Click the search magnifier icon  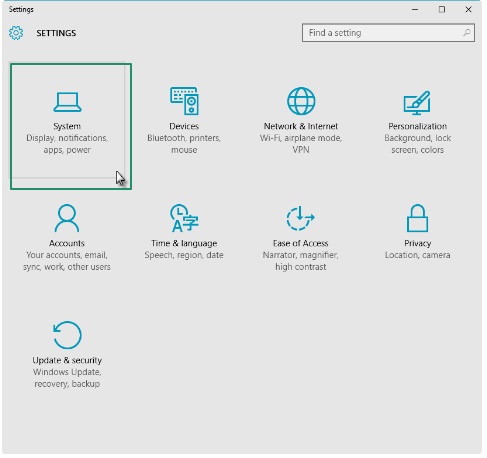(467, 33)
